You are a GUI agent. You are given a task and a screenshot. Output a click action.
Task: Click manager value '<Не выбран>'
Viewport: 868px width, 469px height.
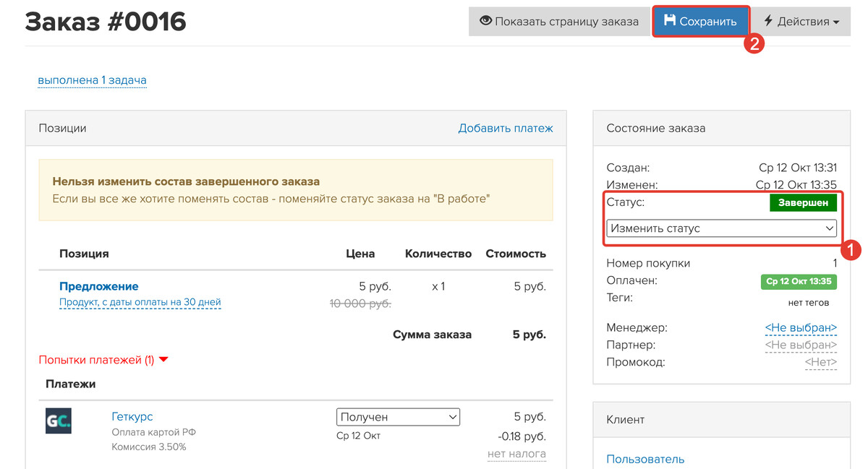pyautogui.click(x=801, y=328)
